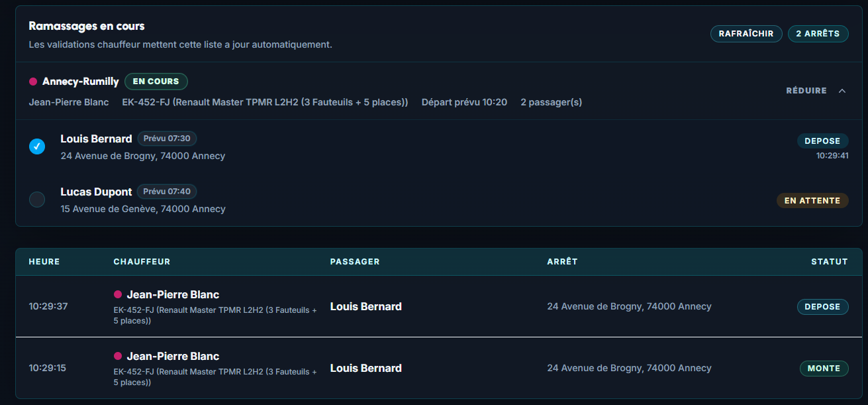868x405 pixels.
Task: Open Jean-Pierre Blanc in the 10:29:15 row
Action: [x=173, y=356]
